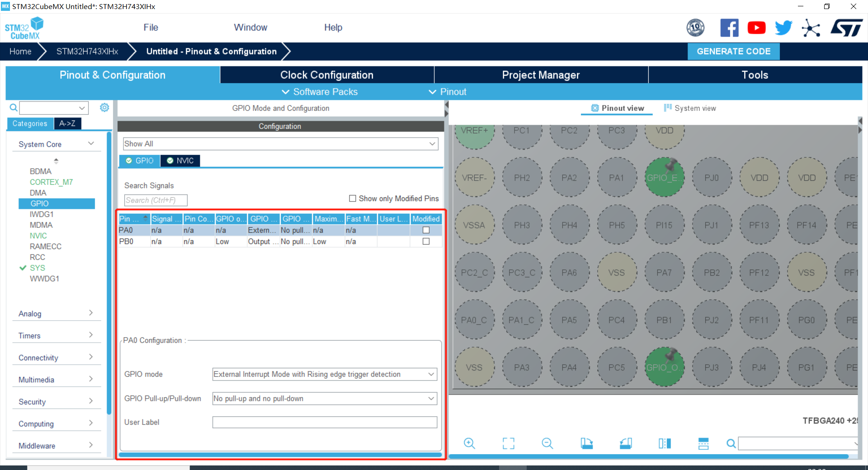Go to the Home breadcrumb

click(20, 52)
